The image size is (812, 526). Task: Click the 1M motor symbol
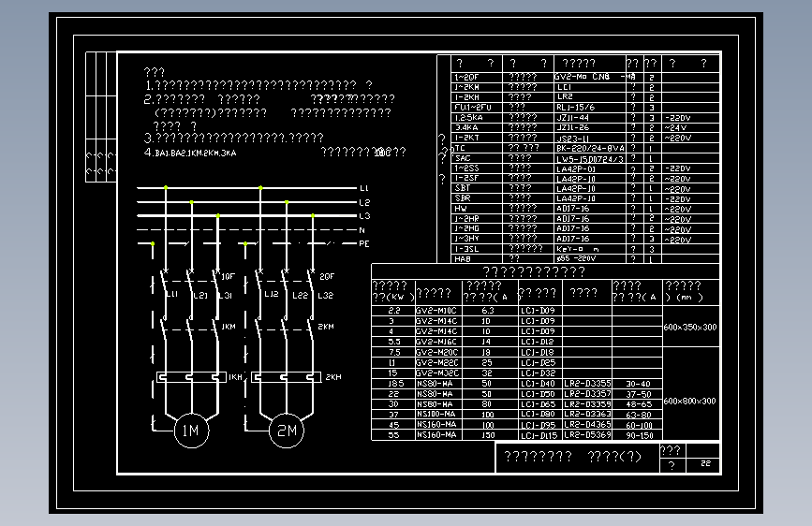coord(191,431)
